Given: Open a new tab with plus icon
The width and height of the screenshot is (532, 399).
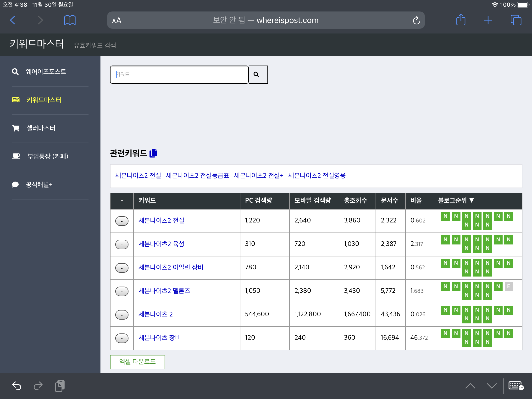Looking at the screenshot, I should (488, 20).
